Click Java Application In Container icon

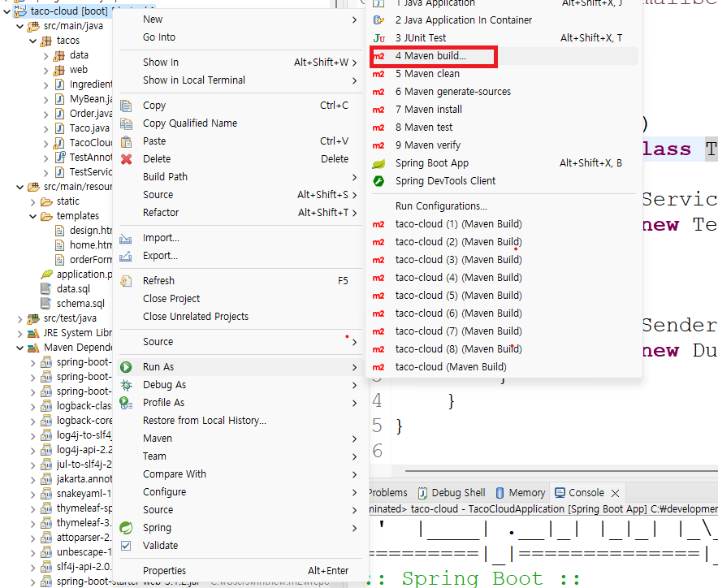click(378, 20)
